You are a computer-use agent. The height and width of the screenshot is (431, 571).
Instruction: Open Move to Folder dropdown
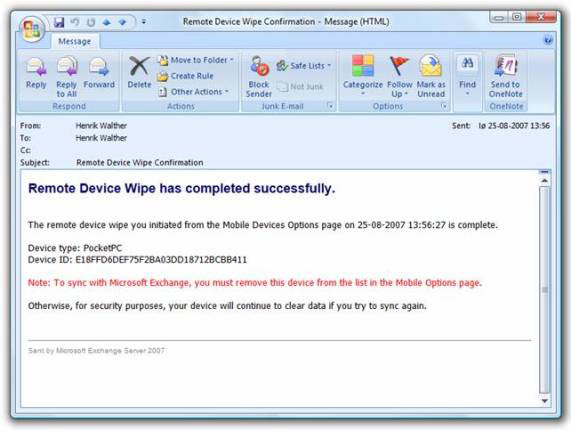(x=196, y=60)
